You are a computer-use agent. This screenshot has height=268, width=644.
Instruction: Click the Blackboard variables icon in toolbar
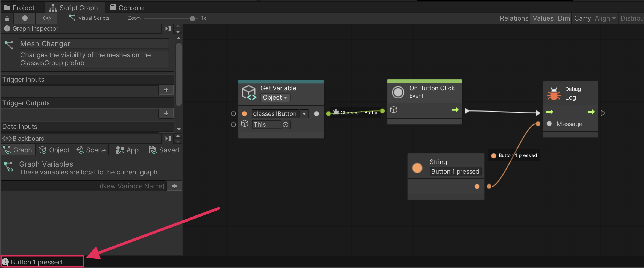coord(46,18)
